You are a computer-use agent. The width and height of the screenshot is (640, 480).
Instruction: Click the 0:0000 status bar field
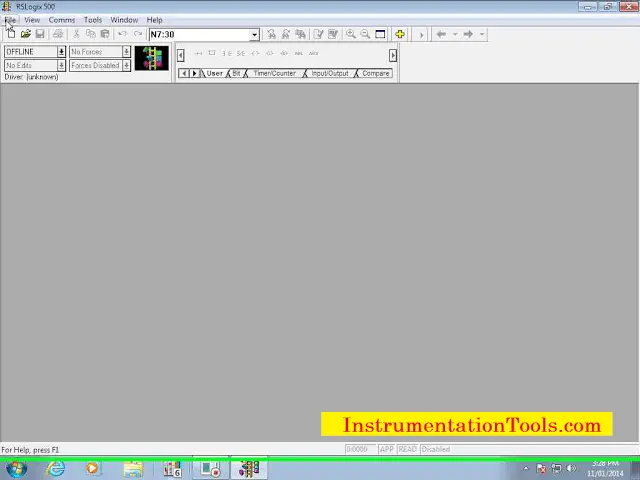coord(360,449)
